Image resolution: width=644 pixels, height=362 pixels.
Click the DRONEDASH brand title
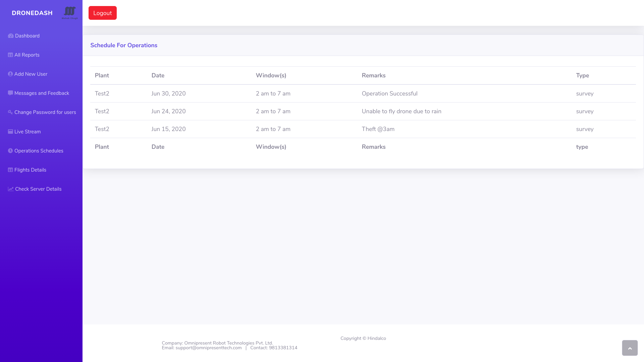tap(32, 13)
